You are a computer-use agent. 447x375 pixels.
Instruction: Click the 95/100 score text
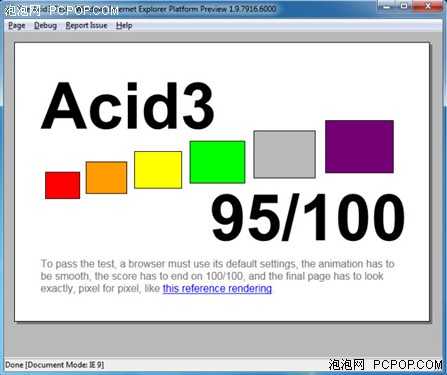point(308,218)
